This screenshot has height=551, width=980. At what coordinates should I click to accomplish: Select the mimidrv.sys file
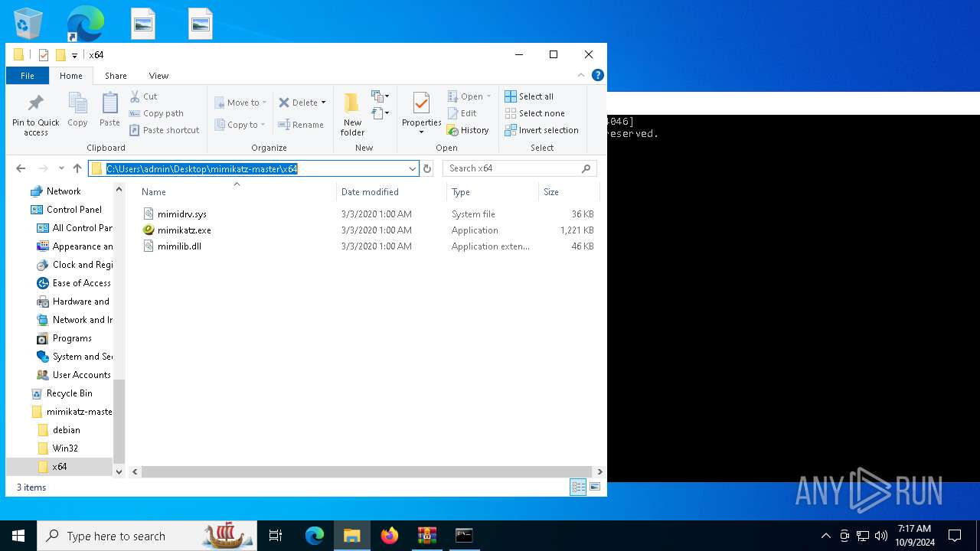click(181, 214)
